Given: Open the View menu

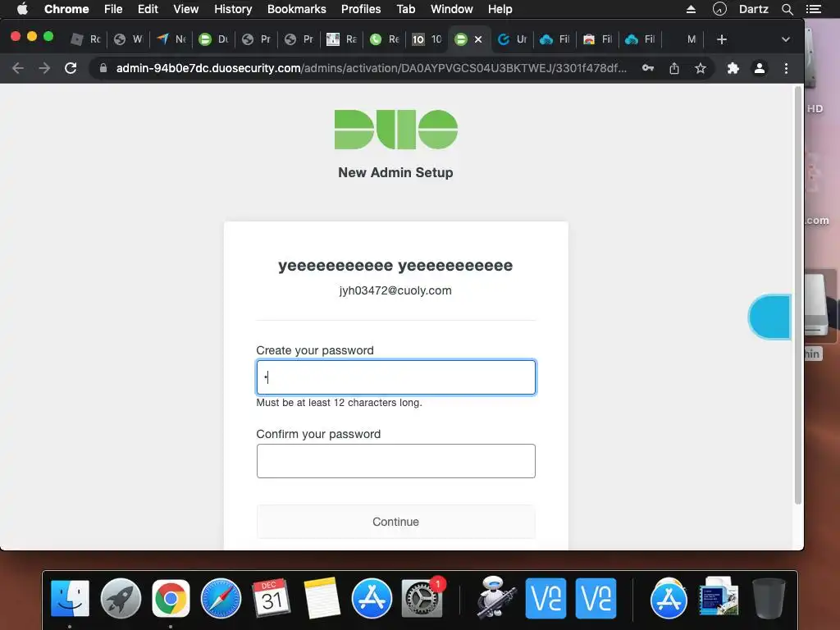Looking at the screenshot, I should (186, 9).
